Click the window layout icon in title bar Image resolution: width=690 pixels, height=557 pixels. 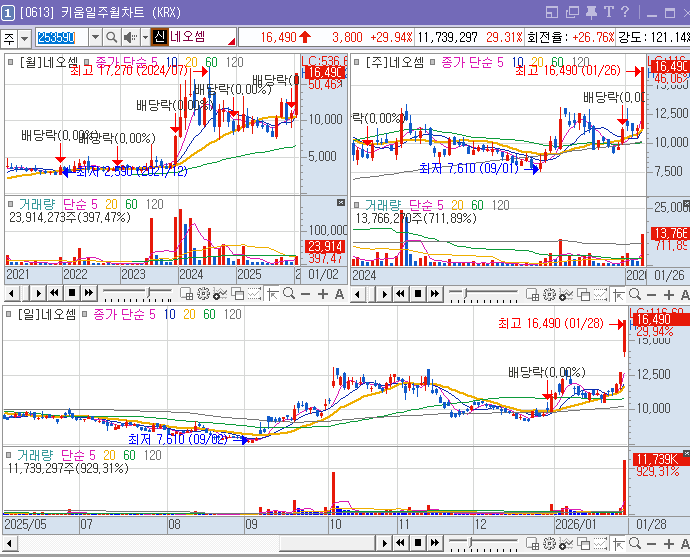[x=551, y=12]
